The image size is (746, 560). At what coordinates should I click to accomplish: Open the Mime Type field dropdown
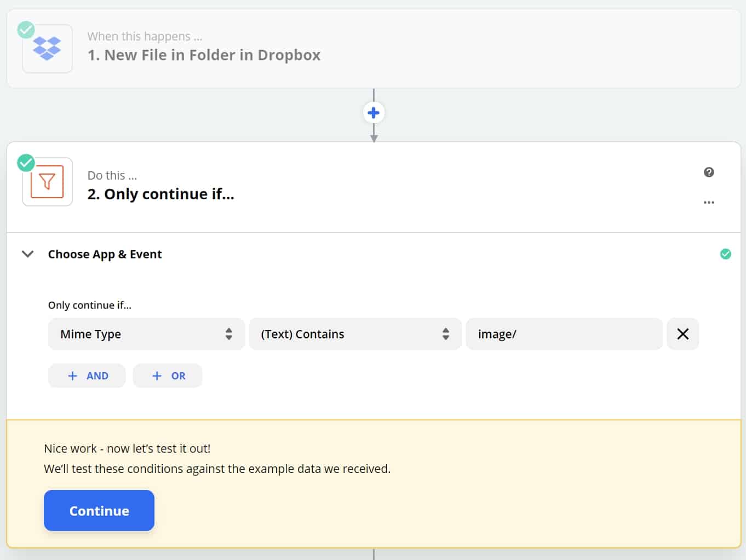(146, 334)
